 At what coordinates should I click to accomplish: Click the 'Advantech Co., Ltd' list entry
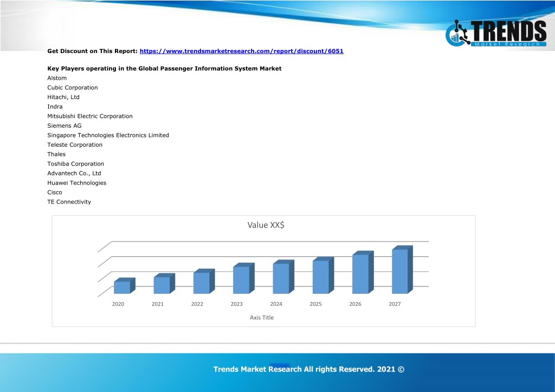[x=74, y=174]
